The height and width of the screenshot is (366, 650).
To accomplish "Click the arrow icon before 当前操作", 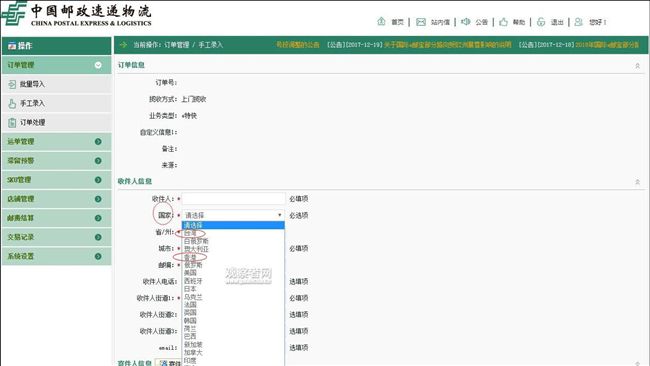I will (x=123, y=44).
